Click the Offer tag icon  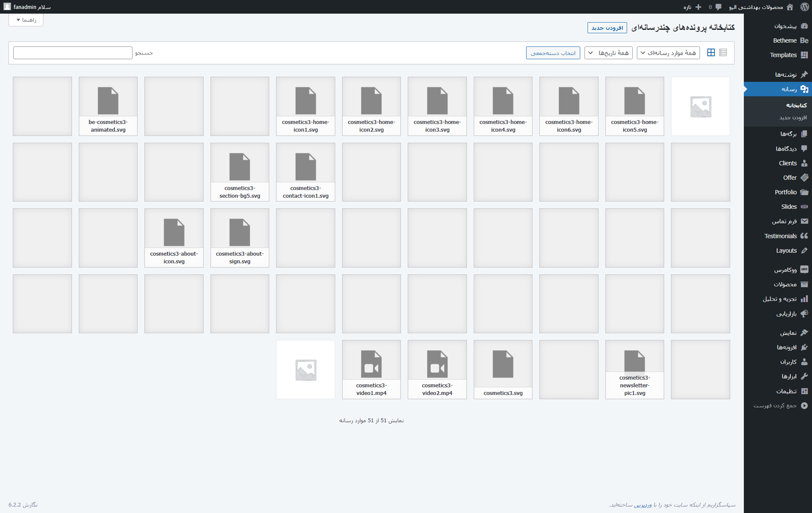[x=804, y=178]
